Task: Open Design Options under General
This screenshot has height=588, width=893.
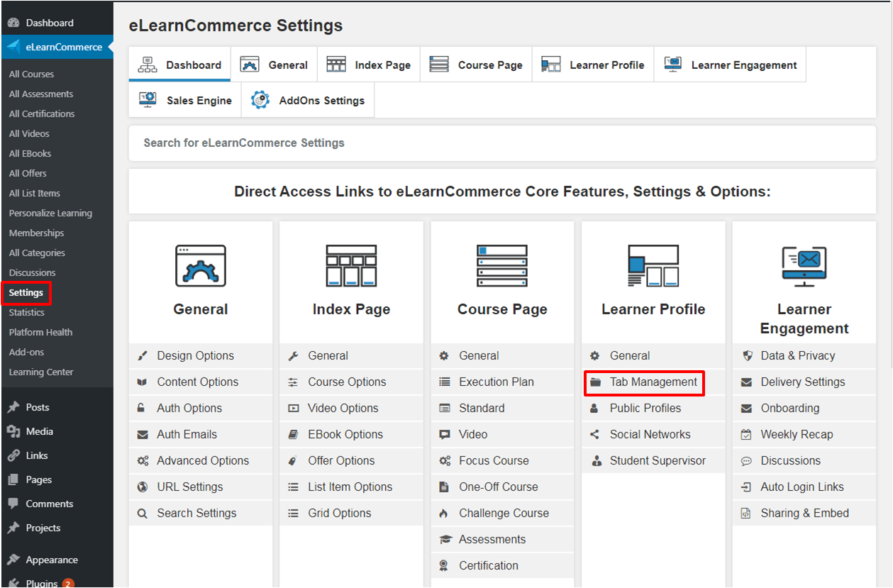Action: point(195,356)
